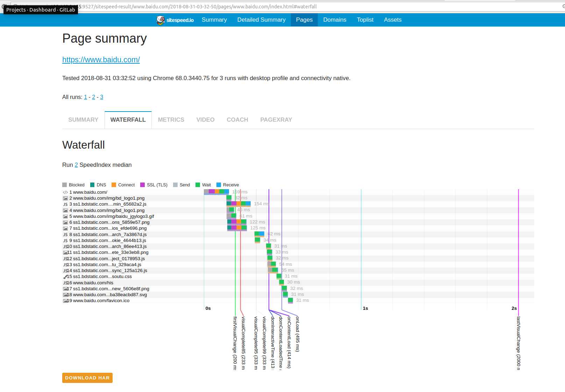Click the DOWNLOAD HAR button

pyautogui.click(x=87, y=378)
